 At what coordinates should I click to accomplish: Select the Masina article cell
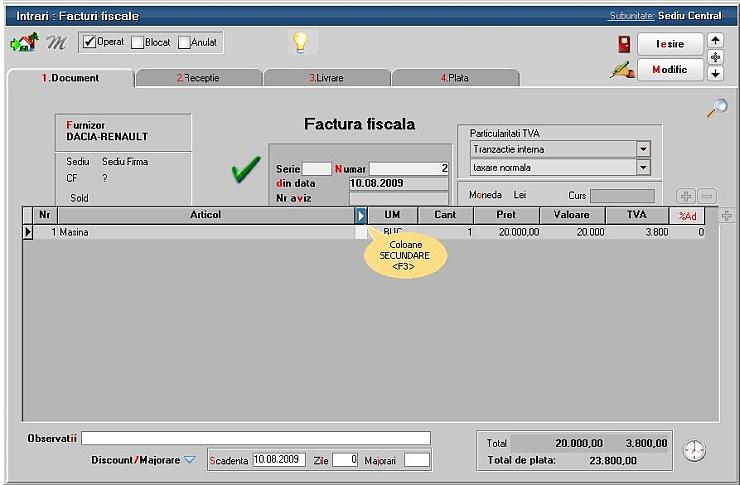tap(206, 232)
